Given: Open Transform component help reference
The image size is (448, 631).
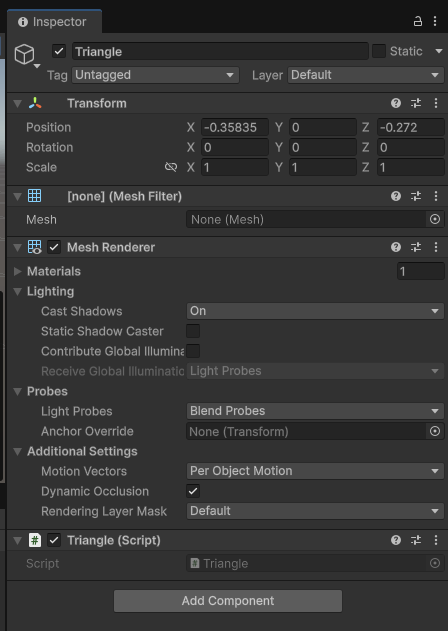Looking at the screenshot, I should pos(396,103).
